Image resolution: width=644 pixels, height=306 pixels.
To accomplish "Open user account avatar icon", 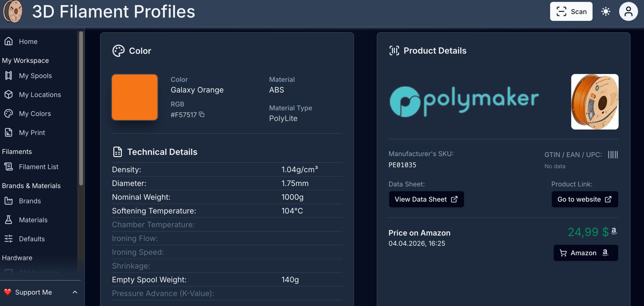I will (x=628, y=12).
